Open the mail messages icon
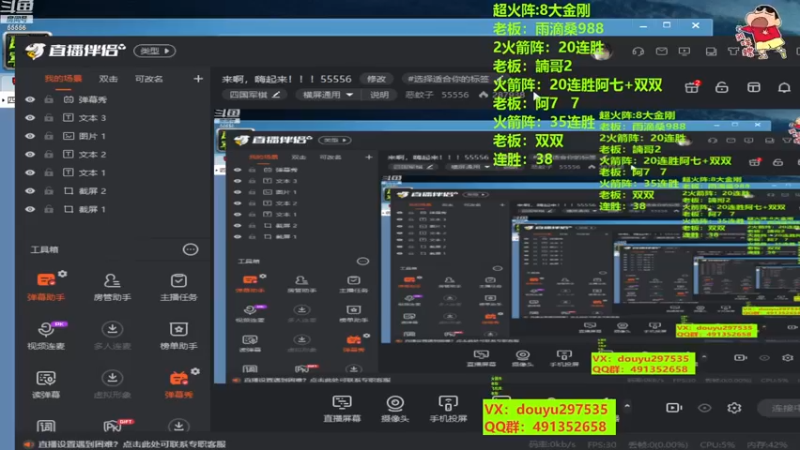Screen dimensions: 800x450 point(661,52)
